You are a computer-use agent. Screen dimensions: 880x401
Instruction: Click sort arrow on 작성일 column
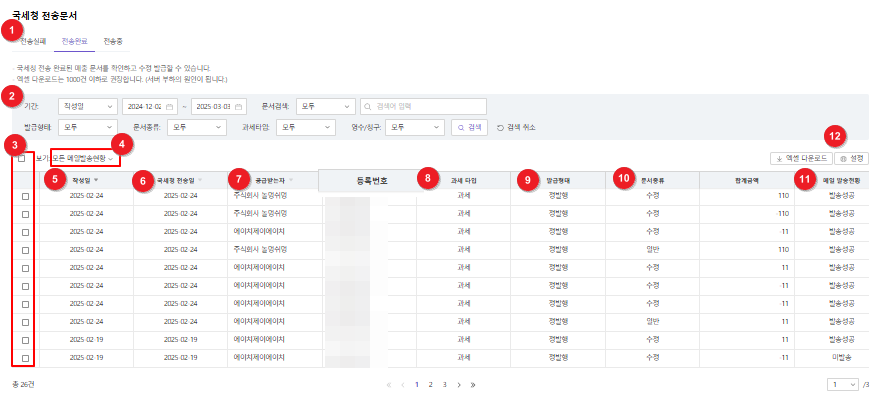[96, 180]
